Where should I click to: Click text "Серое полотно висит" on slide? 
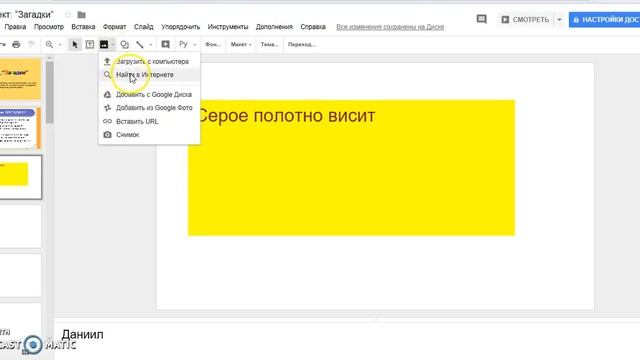[x=286, y=116]
